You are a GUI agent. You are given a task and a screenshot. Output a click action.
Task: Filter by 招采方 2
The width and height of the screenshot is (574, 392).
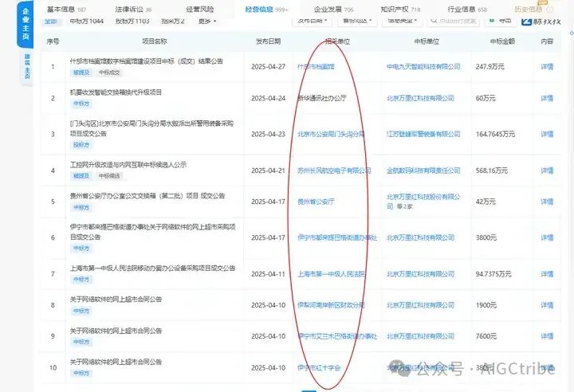173,22
